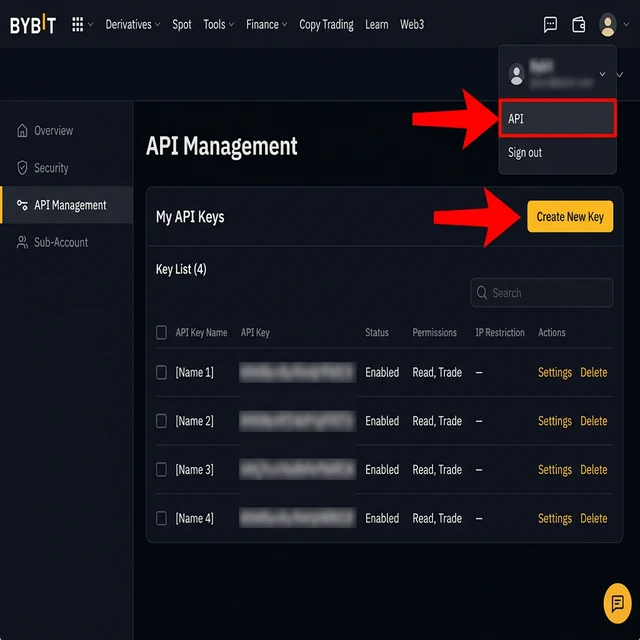This screenshot has width=640, height=640.
Task: Delete the [Name 2] API key
Action: (593, 421)
